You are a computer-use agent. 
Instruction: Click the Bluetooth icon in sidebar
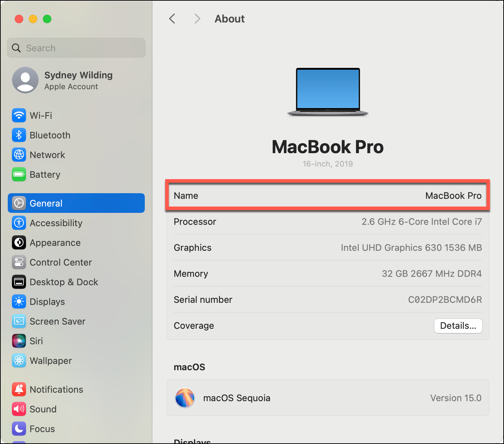point(19,135)
